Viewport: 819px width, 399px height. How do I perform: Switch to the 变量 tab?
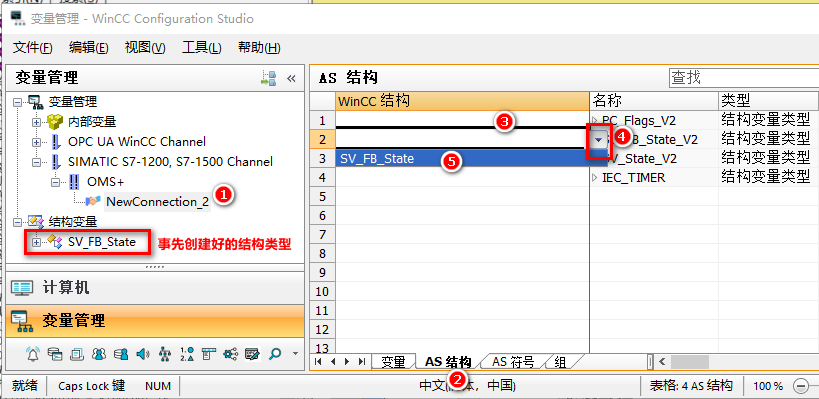[x=393, y=361]
